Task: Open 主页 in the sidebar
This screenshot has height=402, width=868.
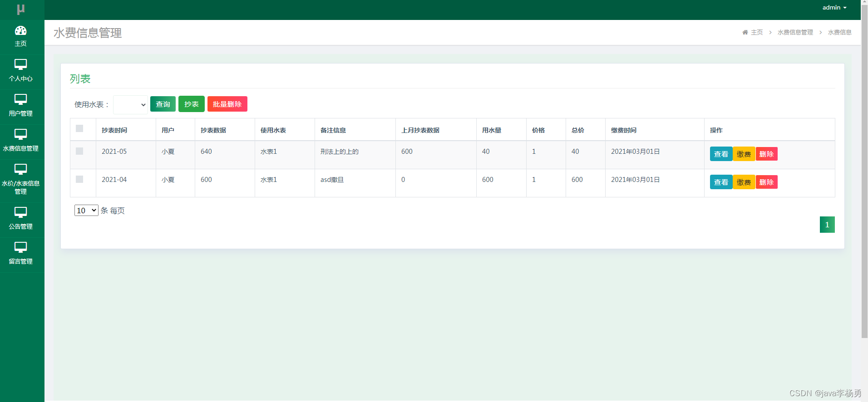Action: [x=21, y=37]
